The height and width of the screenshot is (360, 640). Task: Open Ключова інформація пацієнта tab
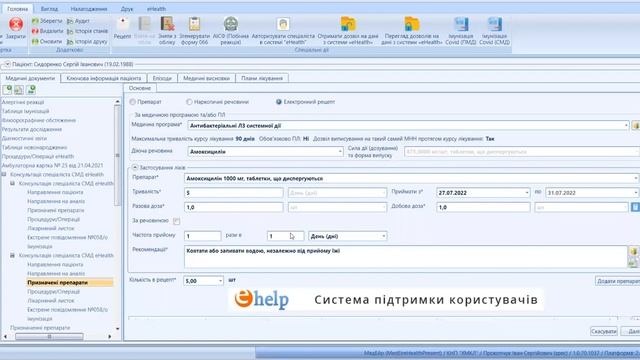click(x=104, y=78)
